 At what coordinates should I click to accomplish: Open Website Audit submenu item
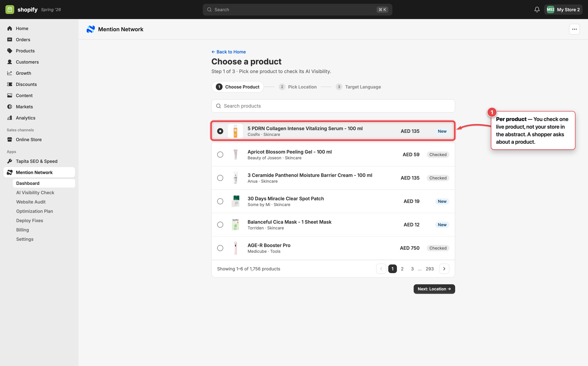(31, 202)
